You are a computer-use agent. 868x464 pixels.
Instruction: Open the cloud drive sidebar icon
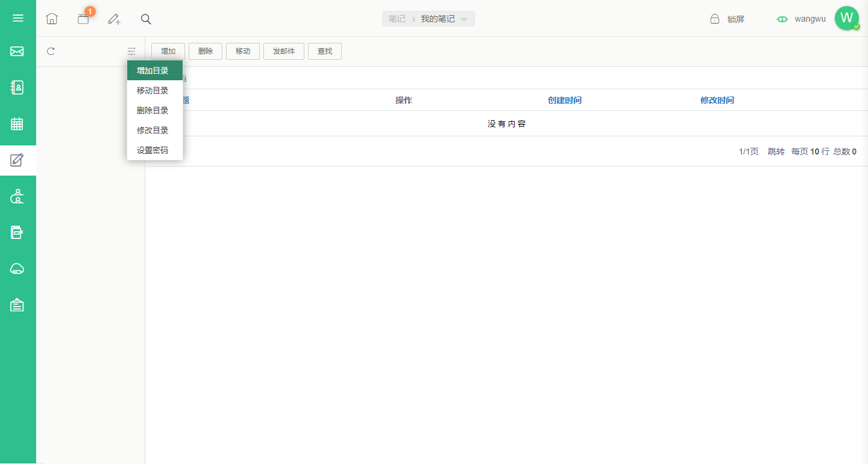17,269
